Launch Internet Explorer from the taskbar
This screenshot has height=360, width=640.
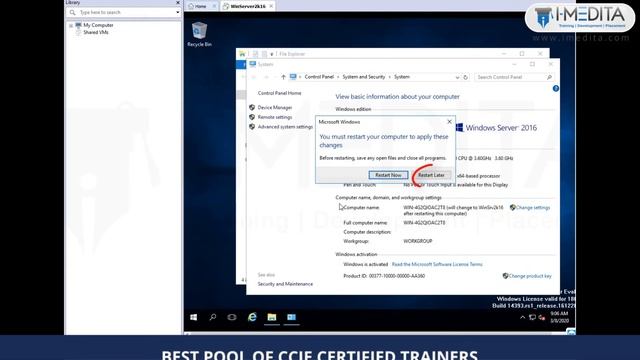click(x=252, y=317)
